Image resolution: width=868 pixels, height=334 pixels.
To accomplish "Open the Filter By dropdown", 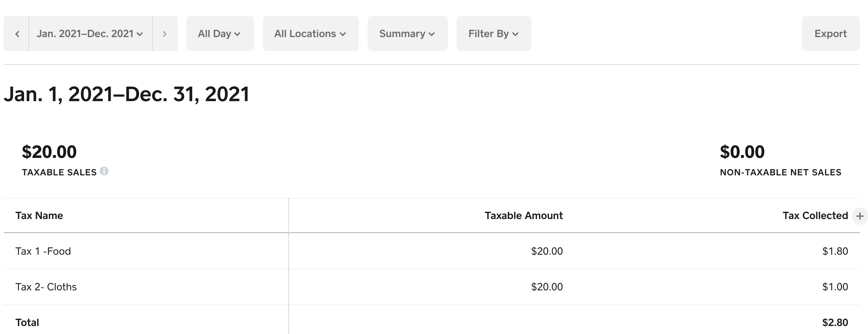I will (493, 34).
